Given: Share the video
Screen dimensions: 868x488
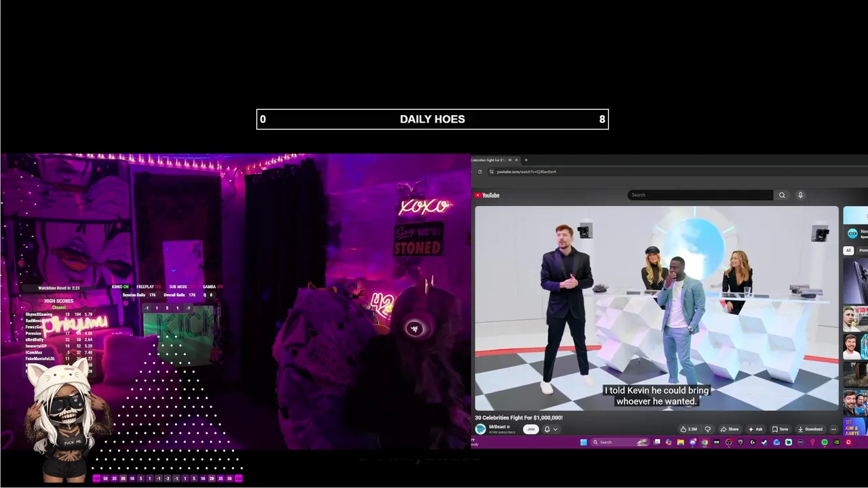Looking at the screenshot, I should click(x=730, y=429).
